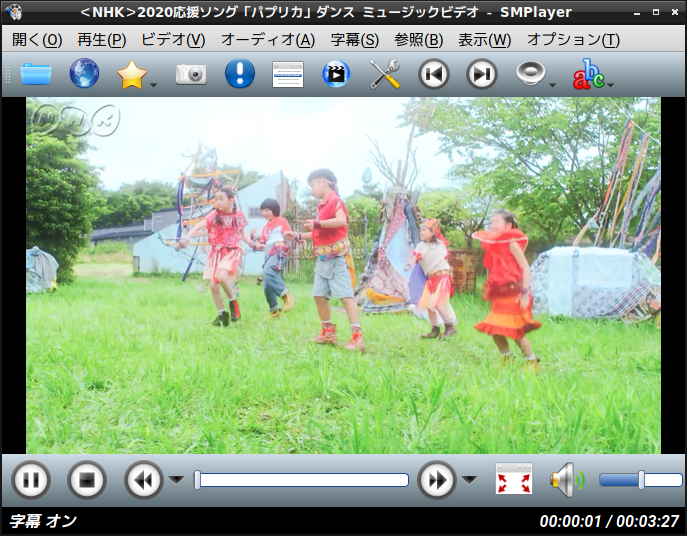Take a screenshot with the camera icon
The width and height of the screenshot is (687, 536).
[191, 74]
